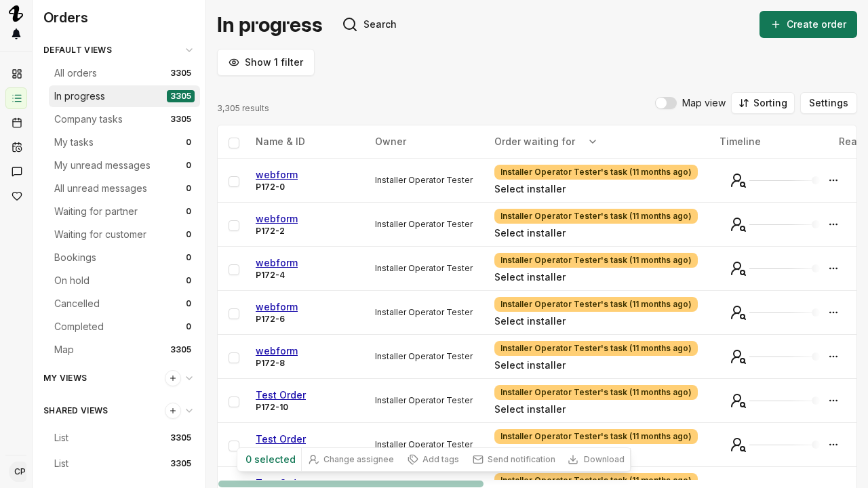This screenshot has width=868, height=488.
Task: Click Search next to In progress heading
Action: pos(370,24)
